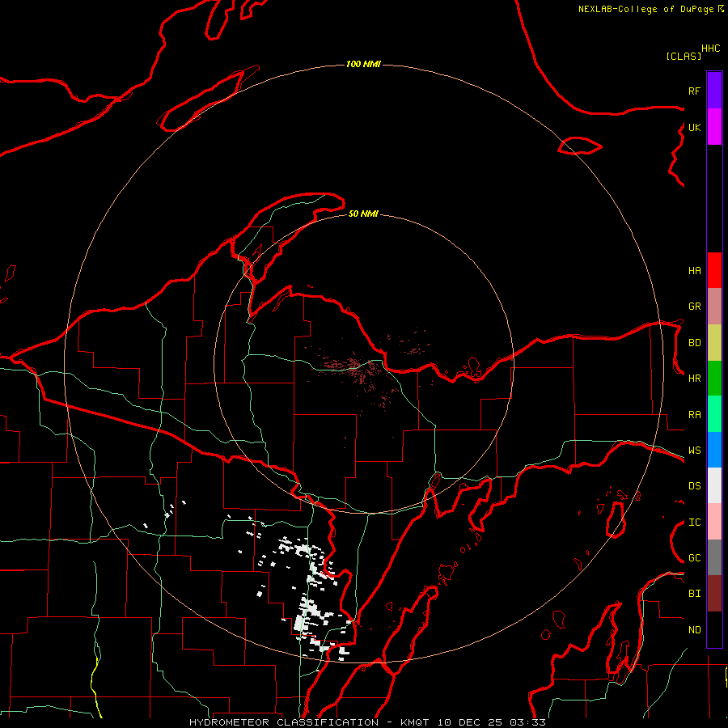
Task: Pick the HR green legend swatch
Action: pyautogui.click(x=714, y=379)
